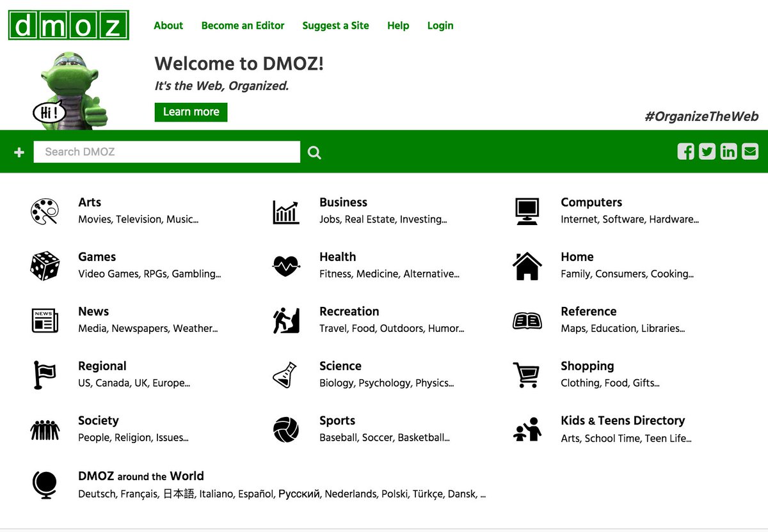Open the Computers category heading

(x=591, y=202)
